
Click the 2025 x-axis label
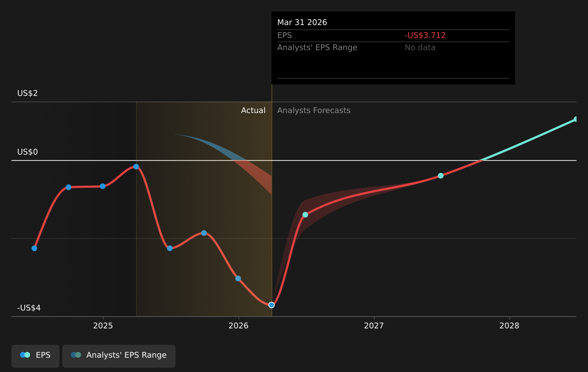[x=103, y=326]
